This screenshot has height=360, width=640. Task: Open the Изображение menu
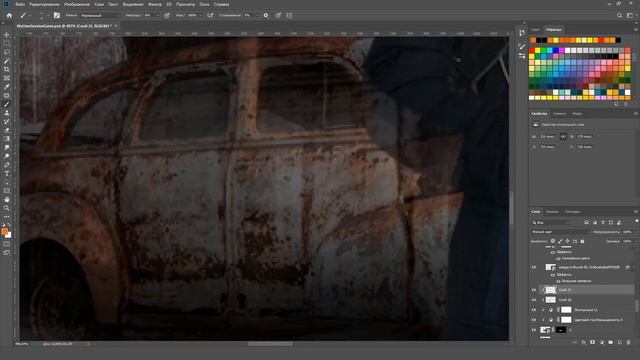77,4
